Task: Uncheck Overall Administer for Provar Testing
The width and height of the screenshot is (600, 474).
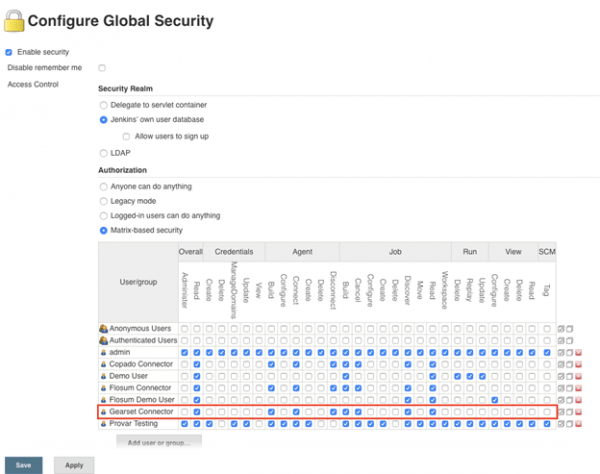Action: 184,424
